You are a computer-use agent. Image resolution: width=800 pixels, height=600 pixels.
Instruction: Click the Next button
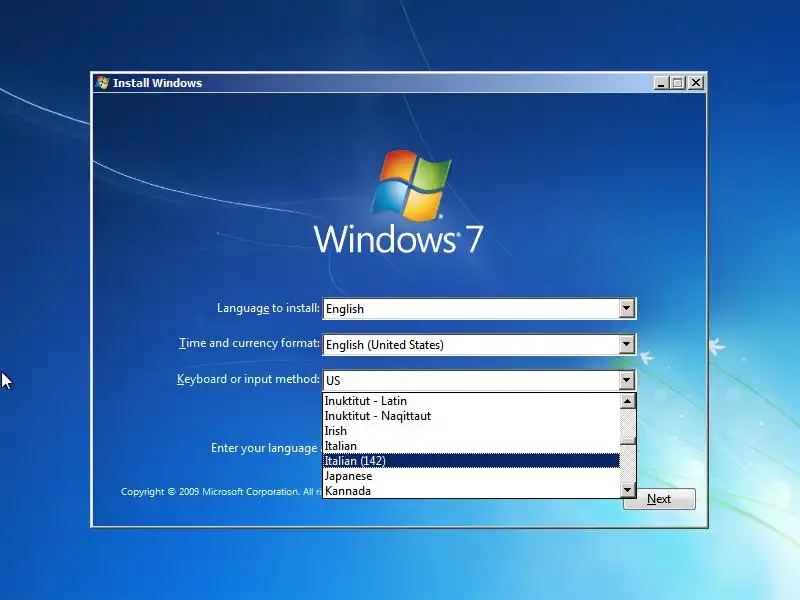pos(659,498)
